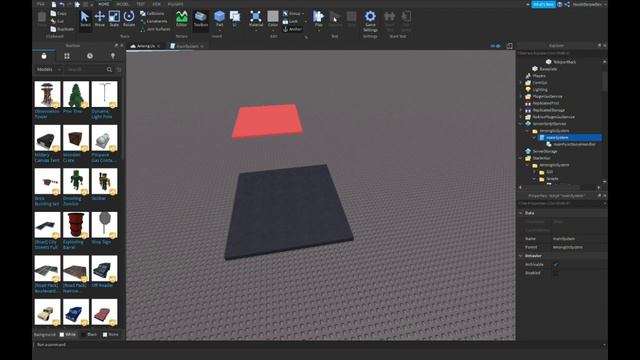The height and width of the screenshot is (360, 640).
Task: Open the Recent tab in Toolbox
Action: [90, 56]
